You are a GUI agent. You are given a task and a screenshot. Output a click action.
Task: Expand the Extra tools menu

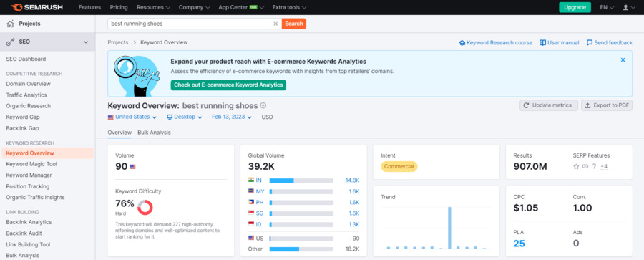289,7
